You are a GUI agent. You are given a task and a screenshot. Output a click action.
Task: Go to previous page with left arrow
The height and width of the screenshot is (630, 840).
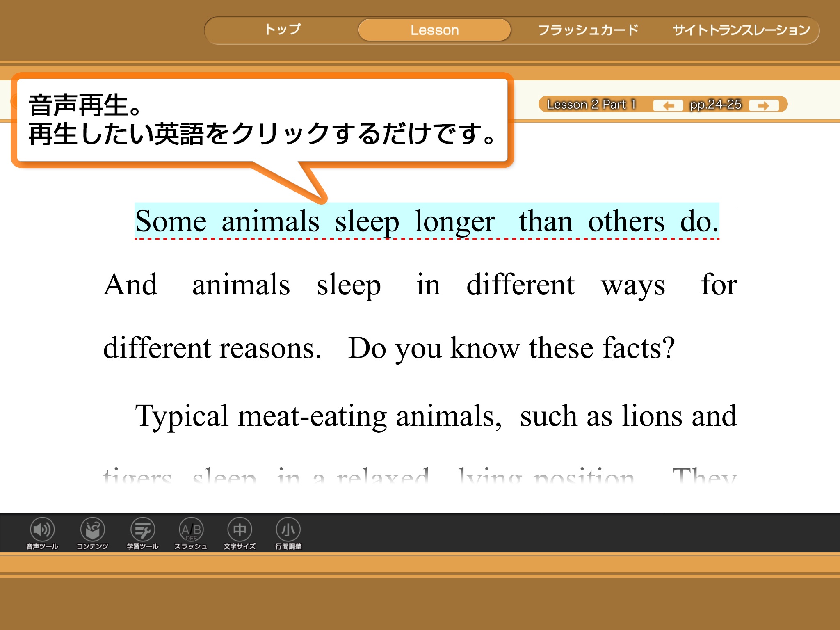pos(668,105)
